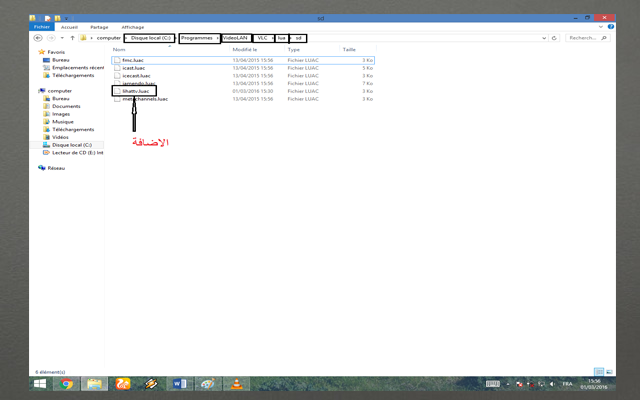Switch to large icons view in status bar
Screen dimensions: 640x400
tap(611, 371)
